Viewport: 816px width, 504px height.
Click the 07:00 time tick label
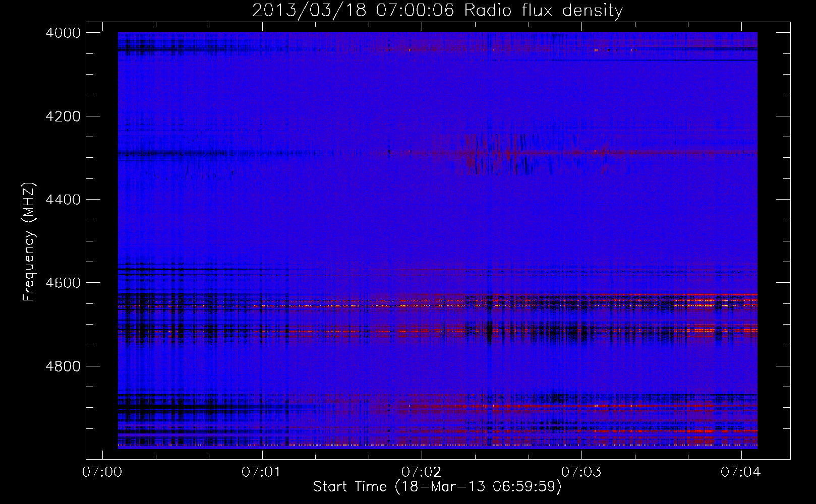102,472
